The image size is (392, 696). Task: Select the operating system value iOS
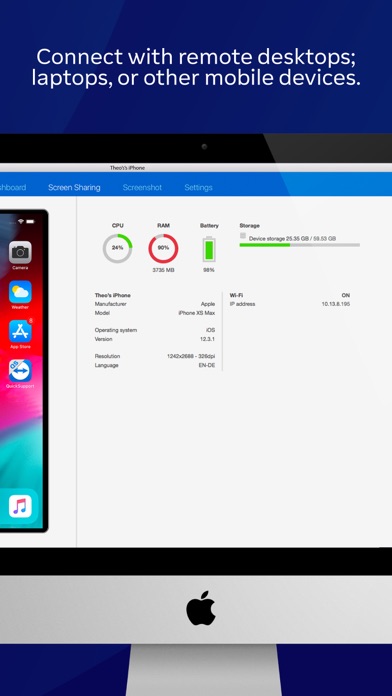click(x=210, y=330)
